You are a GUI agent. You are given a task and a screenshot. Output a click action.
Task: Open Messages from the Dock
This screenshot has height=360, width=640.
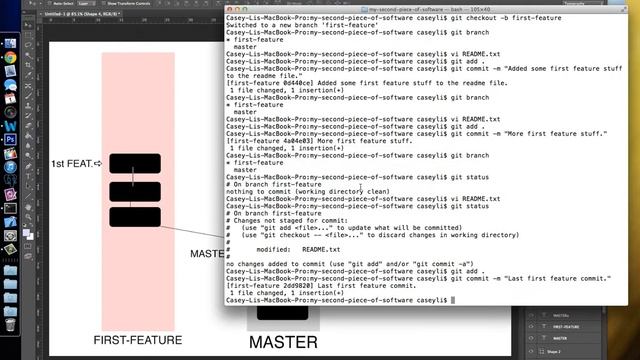click(x=10, y=84)
